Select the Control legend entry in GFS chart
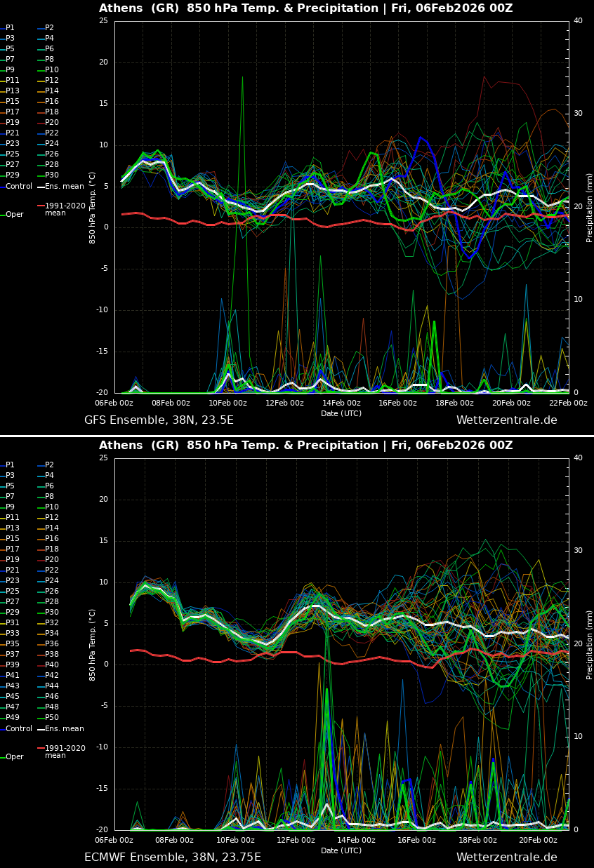594x868 pixels. 18,186
